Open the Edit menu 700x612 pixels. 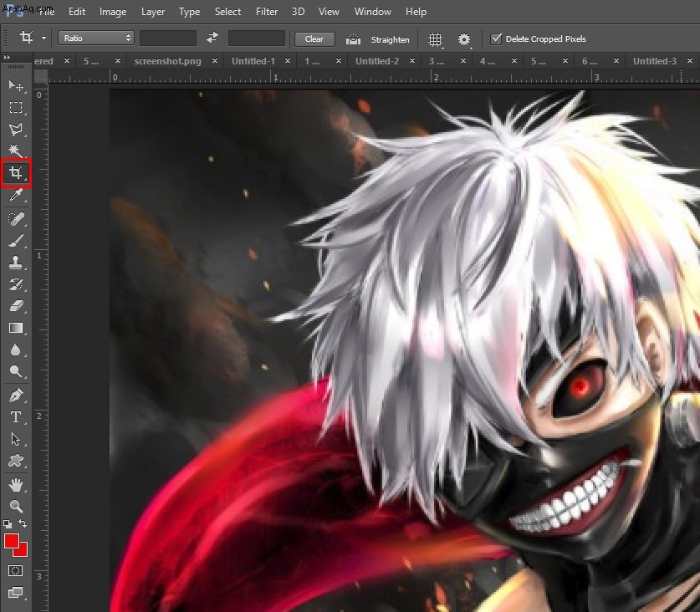click(77, 12)
